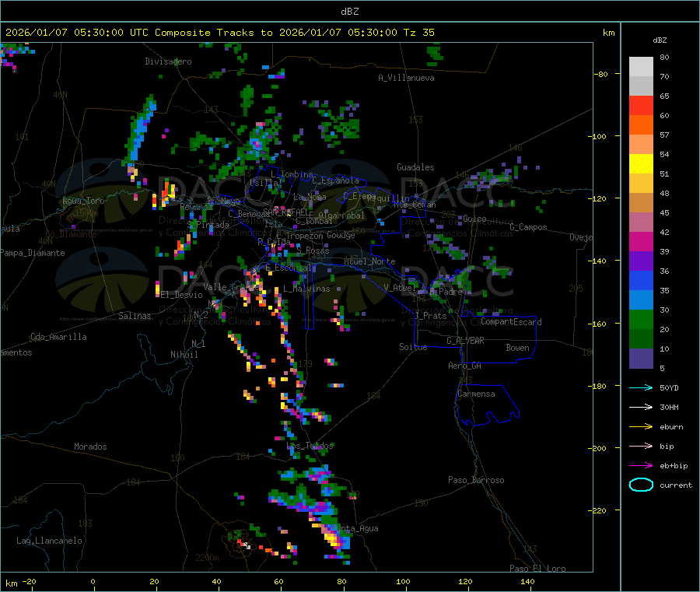Image resolution: width=700 pixels, height=592 pixels.
Task: Click the '30HM' legend label
Action: click(x=669, y=407)
